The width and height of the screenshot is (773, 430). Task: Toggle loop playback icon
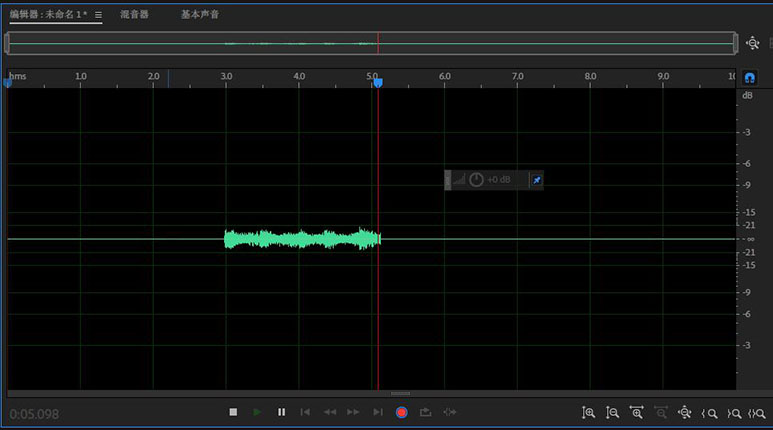pyautogui.click(x=425, y=412)
